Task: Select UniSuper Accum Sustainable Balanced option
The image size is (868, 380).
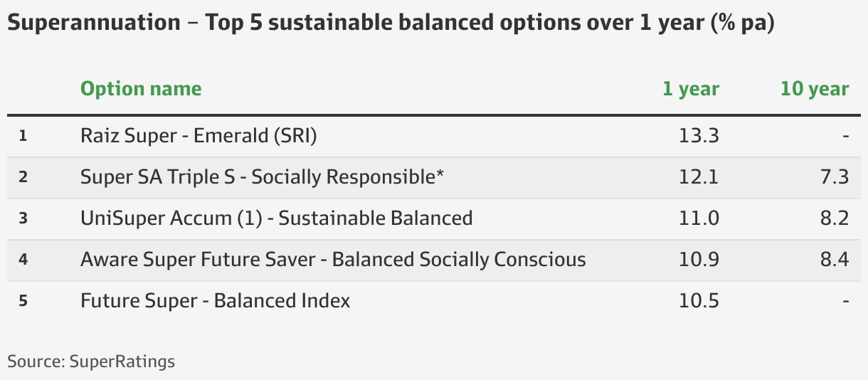Action: click(277, 218)
